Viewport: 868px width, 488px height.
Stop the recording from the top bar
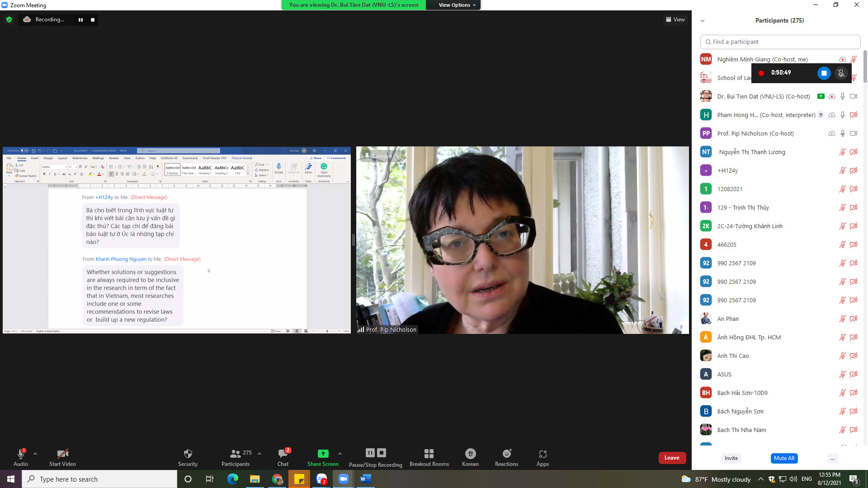93,19
